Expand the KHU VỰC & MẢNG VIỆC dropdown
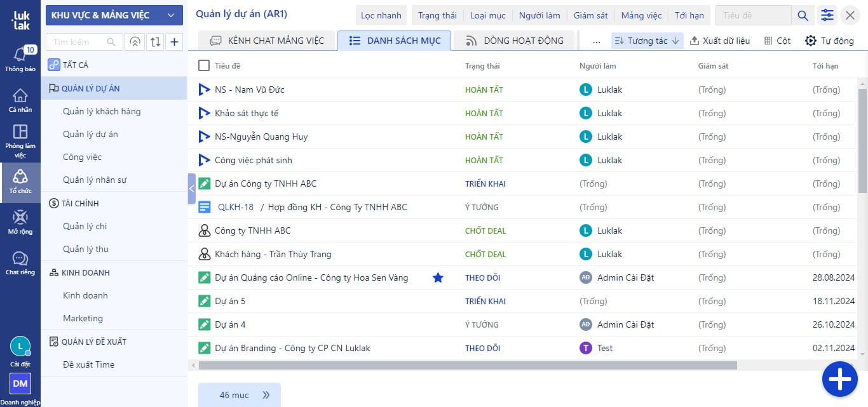The width and height of the screenshot is (868, 407). pos(114,15)
